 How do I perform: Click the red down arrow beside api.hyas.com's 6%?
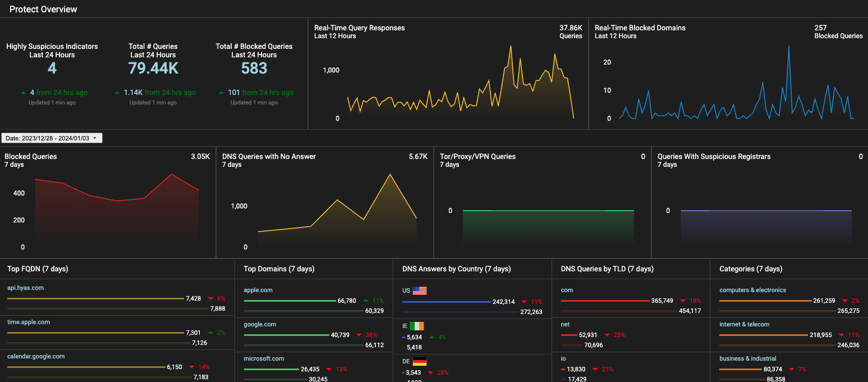point(211,298)
